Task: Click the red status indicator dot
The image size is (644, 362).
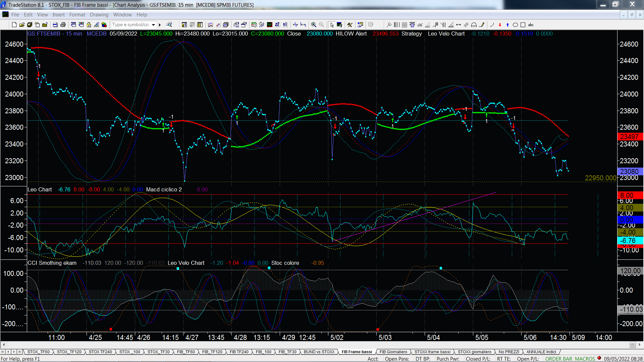Action: pyautogui.click(x=599, y=358)
